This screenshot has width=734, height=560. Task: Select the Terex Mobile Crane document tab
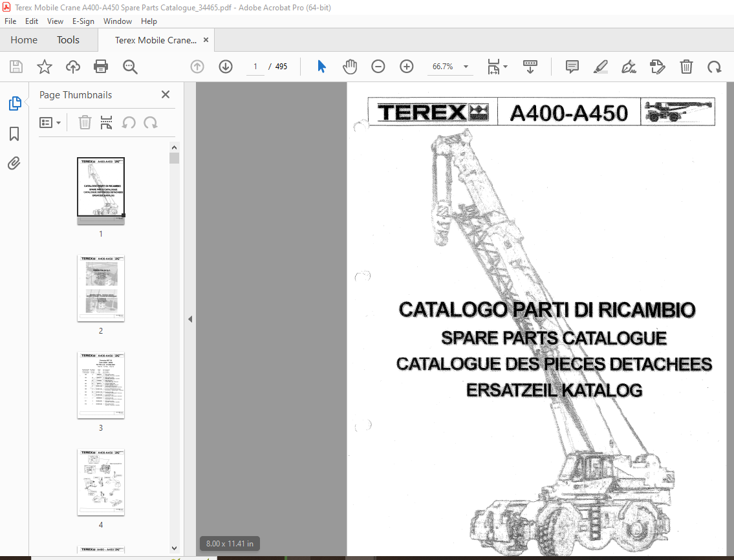point(155,40)
